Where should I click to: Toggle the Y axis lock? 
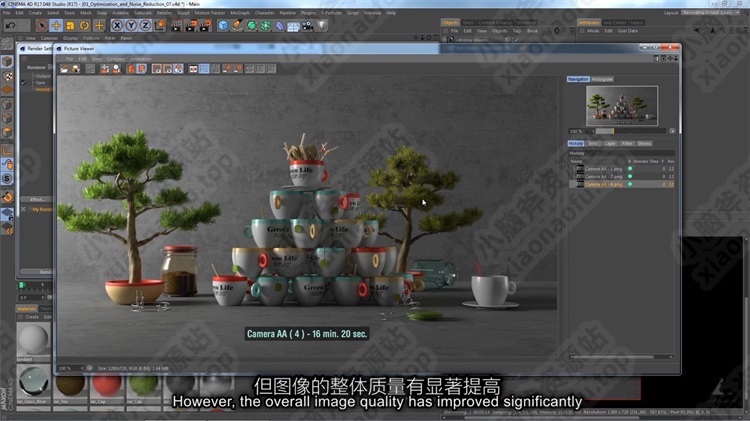click(132, 25)
